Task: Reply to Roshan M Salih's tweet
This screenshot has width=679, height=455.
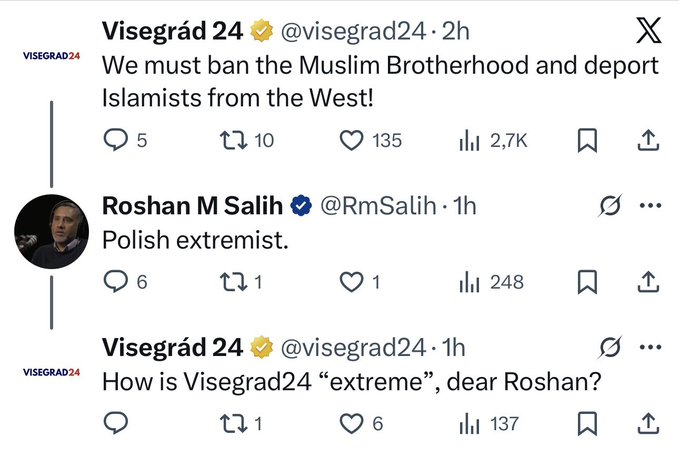Action: 116,282
